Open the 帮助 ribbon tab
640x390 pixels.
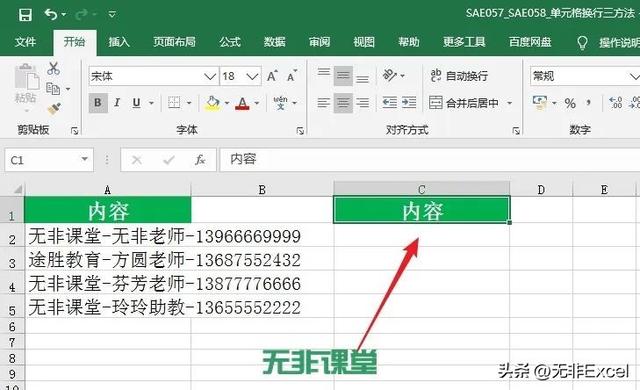click(409, 42)
